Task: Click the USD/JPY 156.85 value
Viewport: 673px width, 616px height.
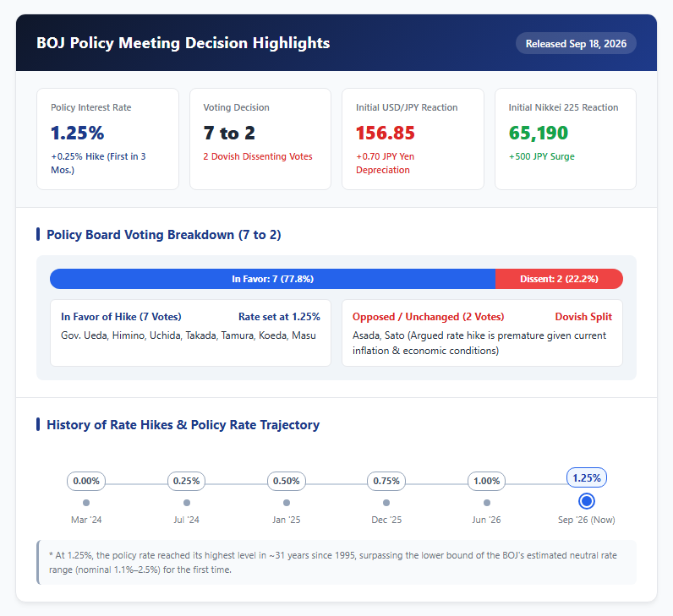Action: tap(386, 133)
